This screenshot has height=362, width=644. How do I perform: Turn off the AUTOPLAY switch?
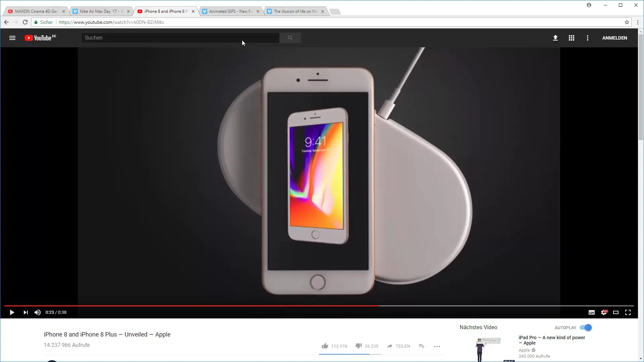(586, 327)
